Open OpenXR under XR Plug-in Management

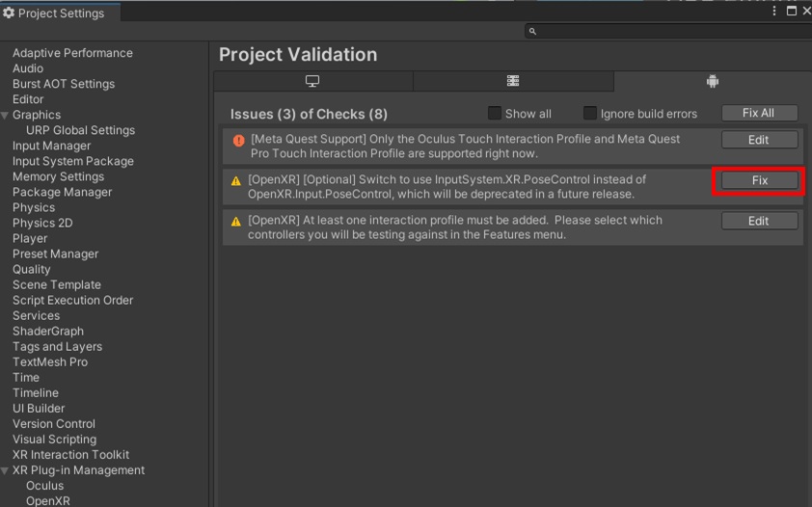pos(48,501)
